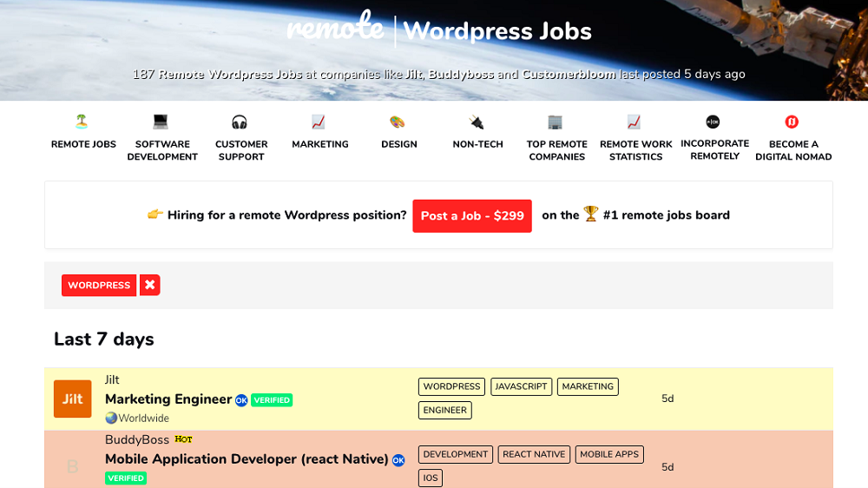Click the Jilt company logo thumbnail
Image resolution: width=868 pixels, height=488 pixels.
[x=72, y=399]
